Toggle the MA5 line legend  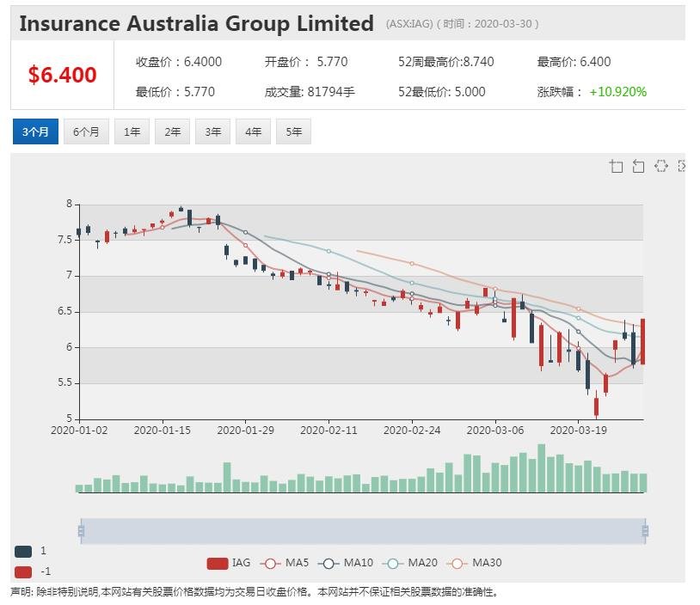pos(285,563)
